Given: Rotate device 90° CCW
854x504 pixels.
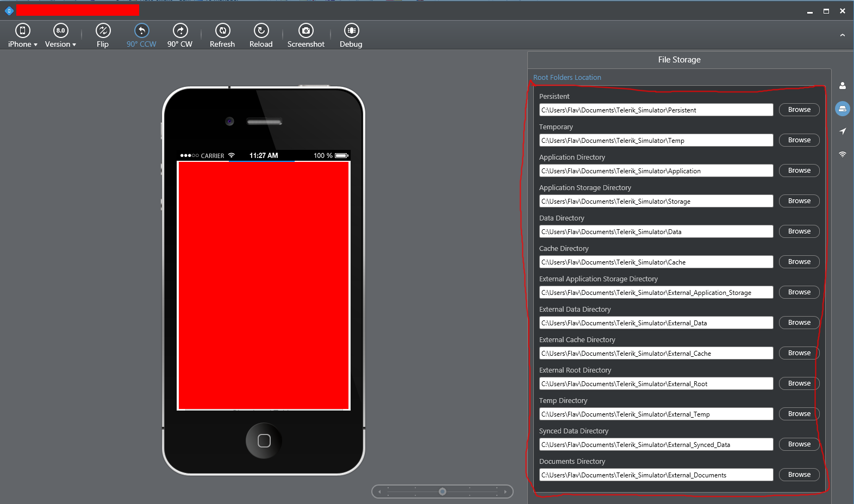Looking at the screenshot, I should pyautogui.click(x=141, y=36).
